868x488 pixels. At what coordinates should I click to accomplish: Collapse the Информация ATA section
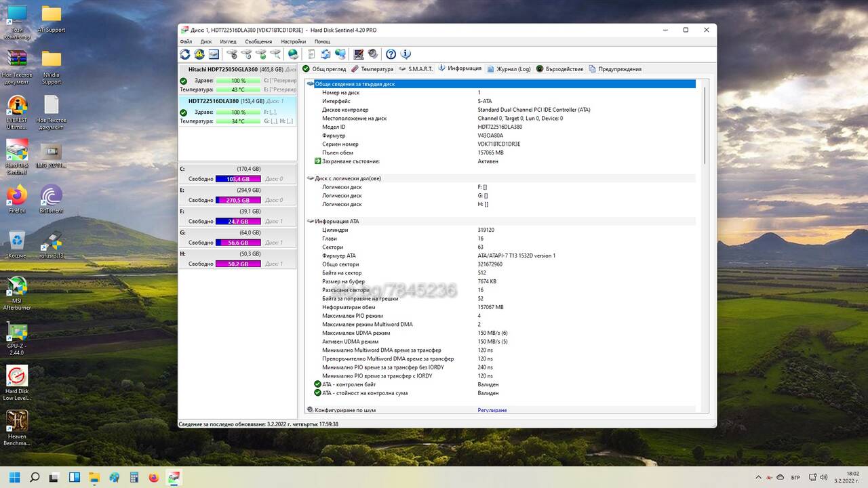[x=311, y=221]
